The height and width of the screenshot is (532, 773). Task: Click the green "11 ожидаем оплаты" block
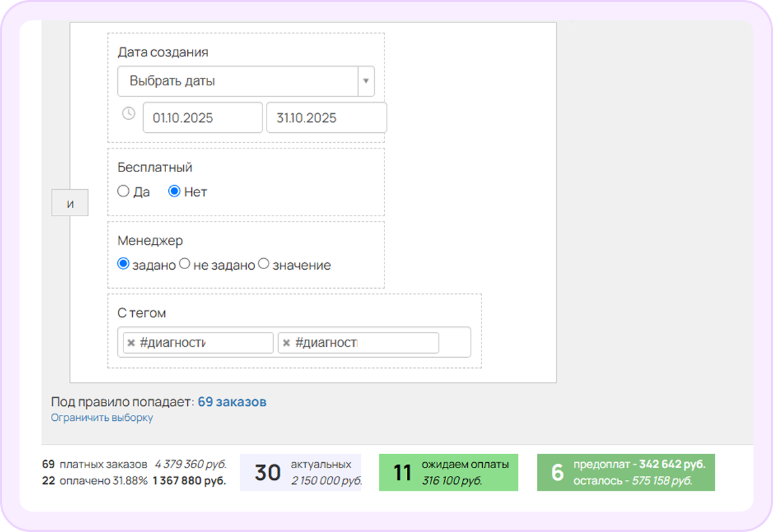coord(448,472)
